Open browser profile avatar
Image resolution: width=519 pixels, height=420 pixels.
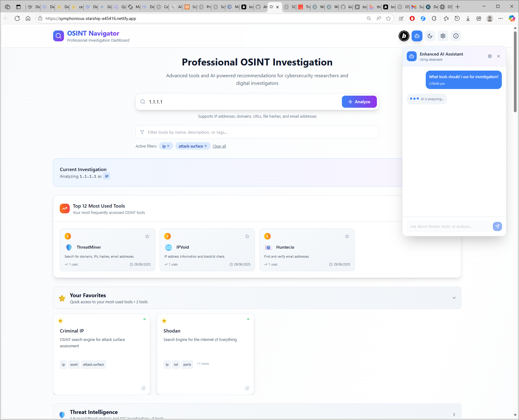point(490,18)
